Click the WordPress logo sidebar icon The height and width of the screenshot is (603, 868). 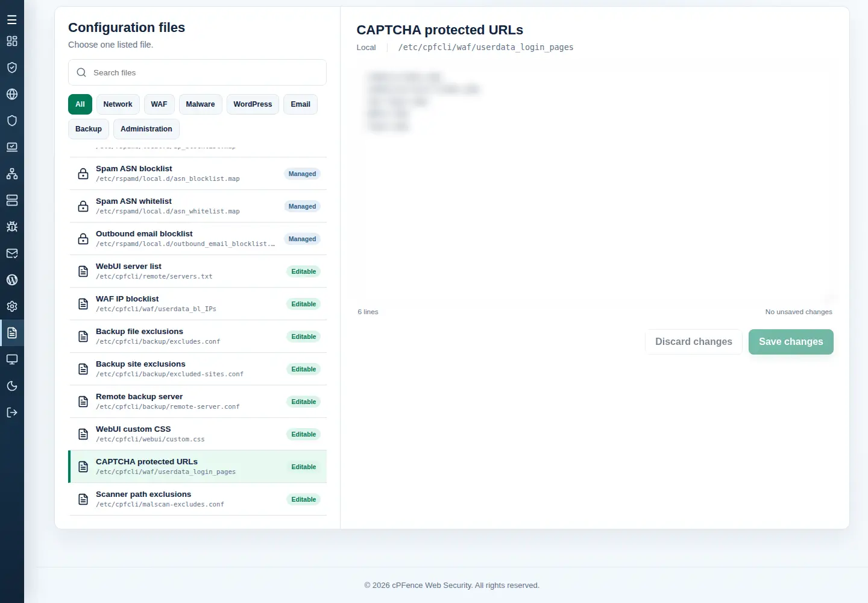click(12, 280)
